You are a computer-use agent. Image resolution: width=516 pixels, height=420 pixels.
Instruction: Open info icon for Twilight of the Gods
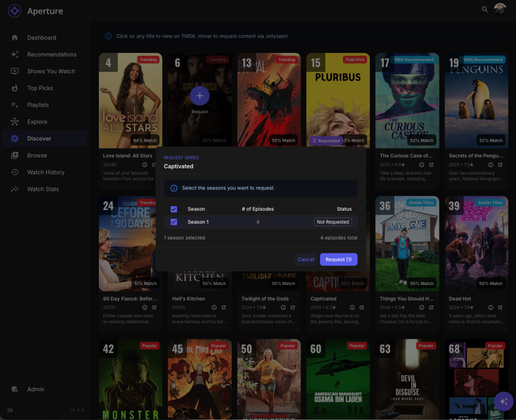(x=283, y=307)
